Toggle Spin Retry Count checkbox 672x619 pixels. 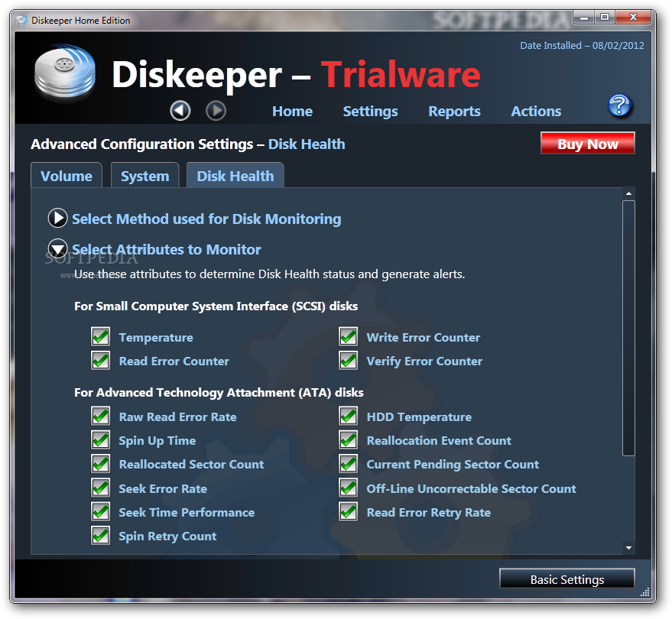click(x=101, y=536)
